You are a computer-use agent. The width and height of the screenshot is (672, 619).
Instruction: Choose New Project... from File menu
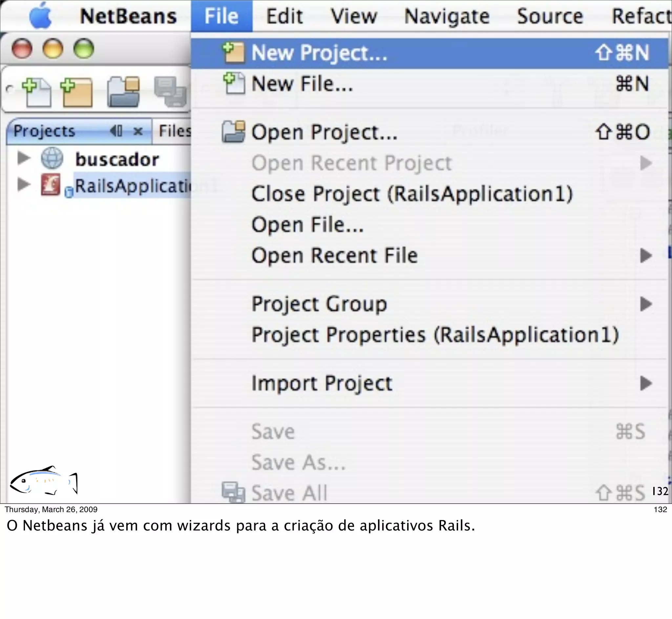click(319, 53)
